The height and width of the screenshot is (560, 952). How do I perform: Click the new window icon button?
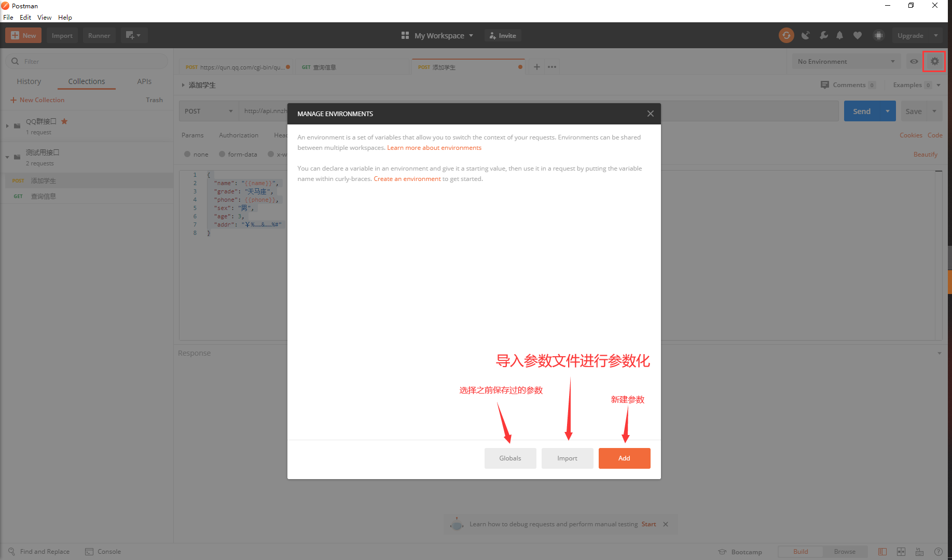click(134, 35)
